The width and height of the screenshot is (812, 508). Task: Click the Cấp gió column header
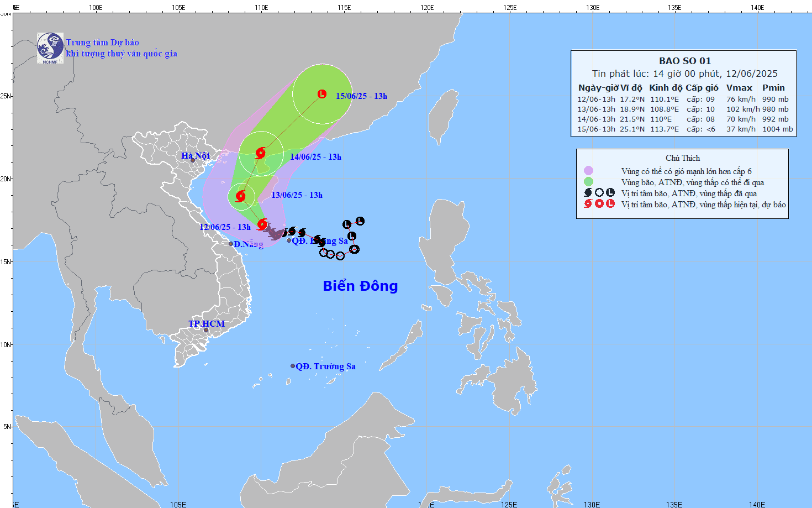[x=702, y=88]
